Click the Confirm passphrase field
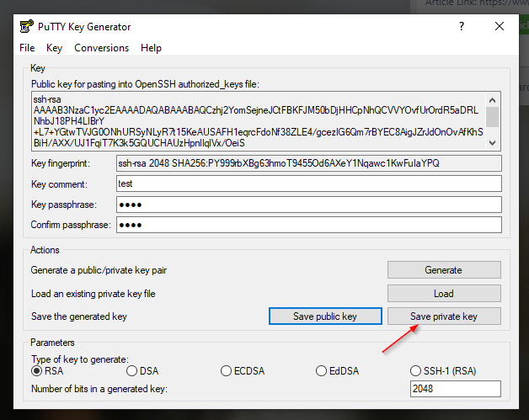This screenshot has height=420, width=529. pyautogui.click(x=308, y=225)
